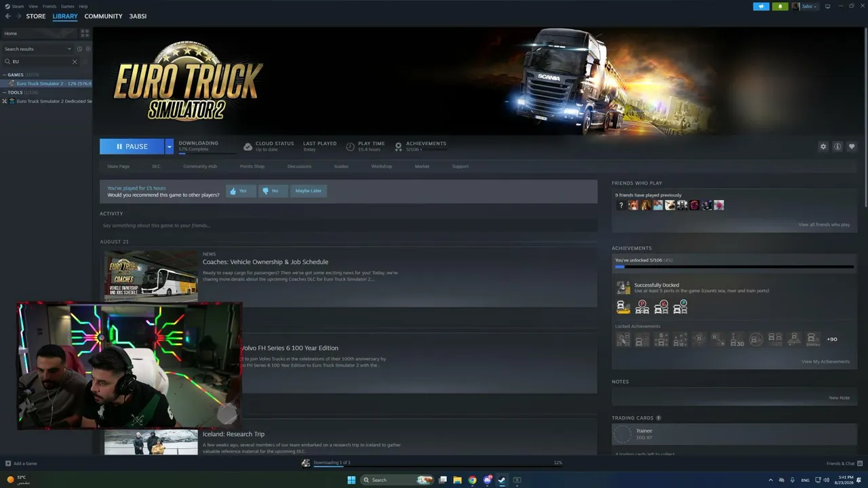Open the View menu

click(33, 6)
